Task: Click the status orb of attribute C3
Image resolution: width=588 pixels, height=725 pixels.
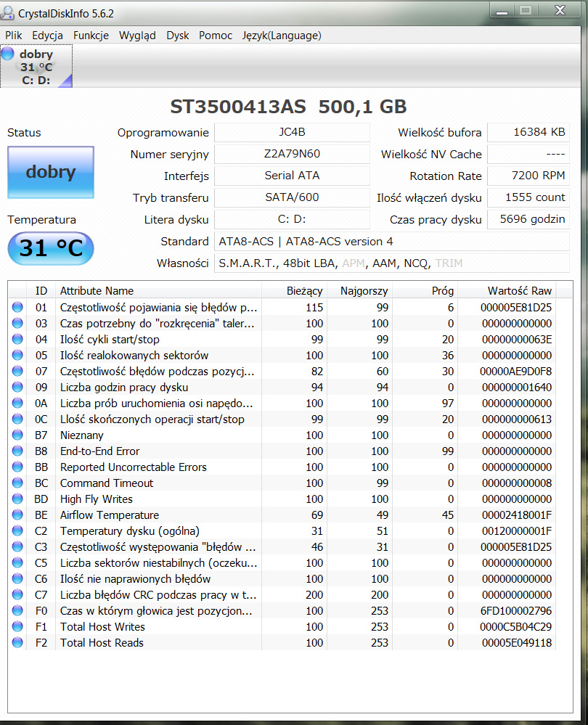Action: pos(17,546)
